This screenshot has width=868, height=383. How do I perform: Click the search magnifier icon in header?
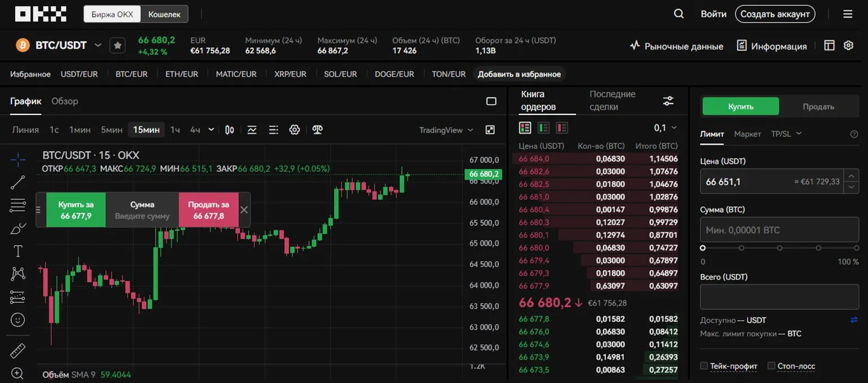(x=679, y=14)
